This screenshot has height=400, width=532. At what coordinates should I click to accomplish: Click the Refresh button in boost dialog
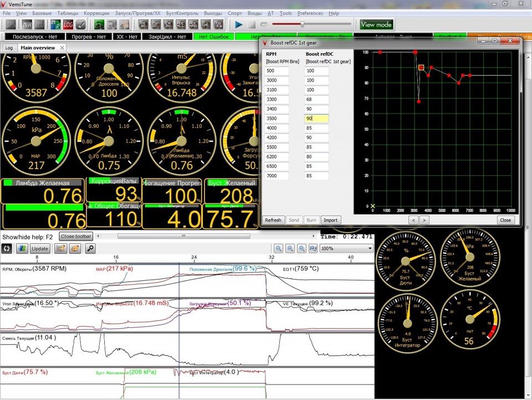[x=273, y=220]
